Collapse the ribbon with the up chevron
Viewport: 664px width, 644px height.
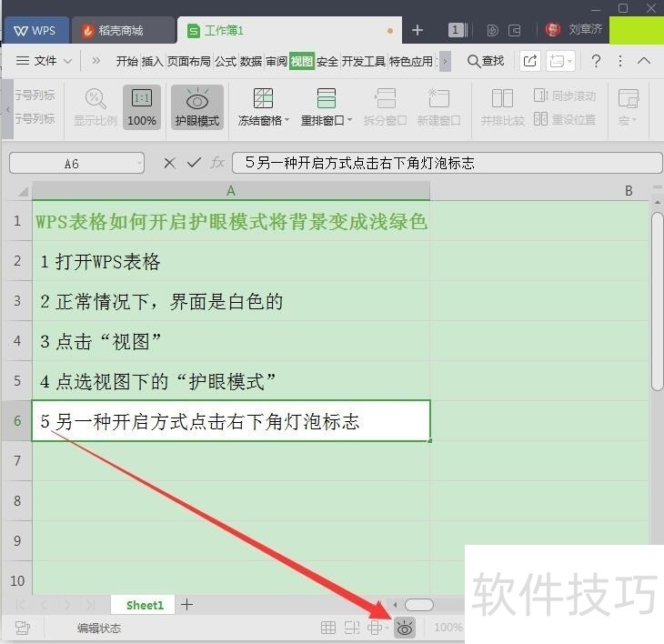644,61
